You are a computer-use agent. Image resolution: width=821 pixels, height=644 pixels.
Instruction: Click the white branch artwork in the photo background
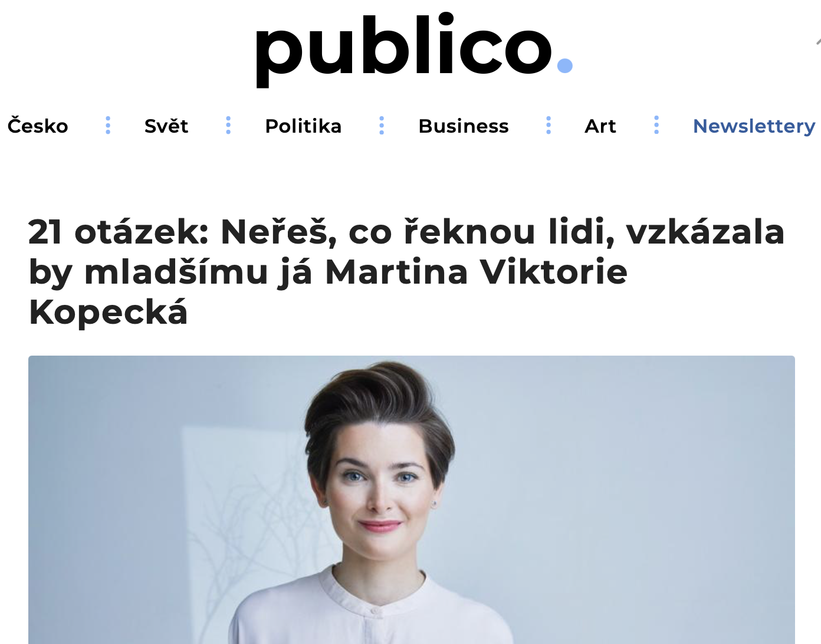coord(248,531)
